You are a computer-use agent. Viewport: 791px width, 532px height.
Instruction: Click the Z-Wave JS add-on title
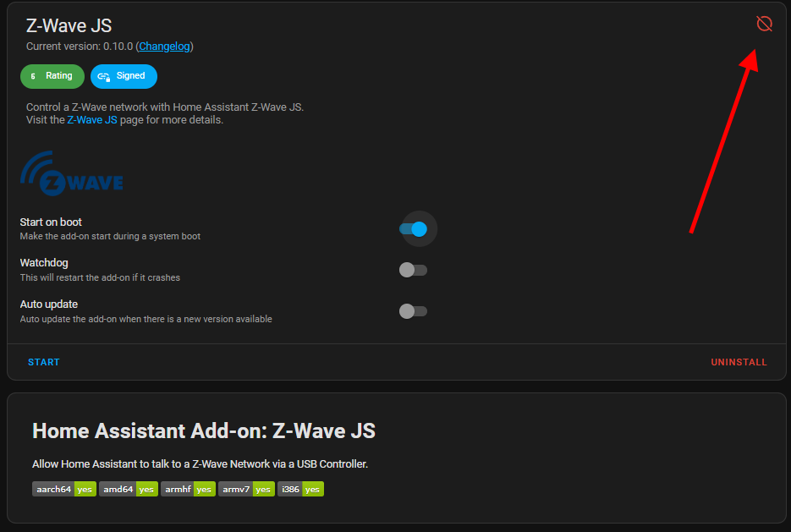click(69, 25)
